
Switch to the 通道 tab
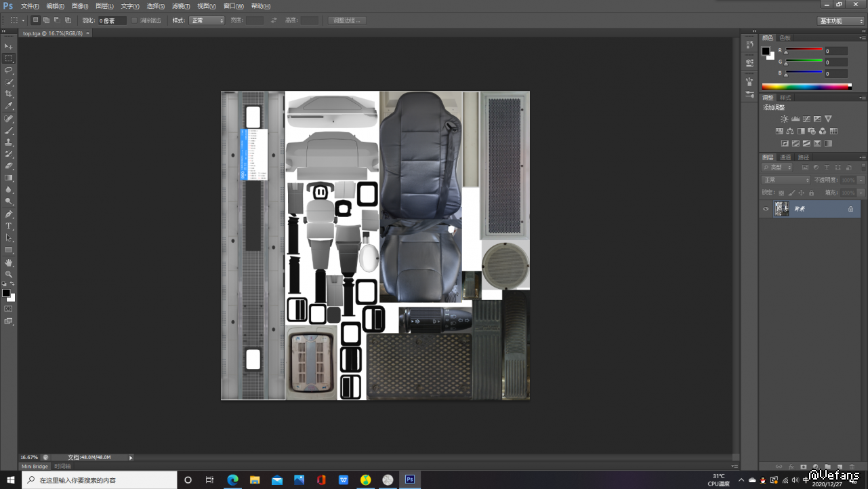(x=785, y=157)
